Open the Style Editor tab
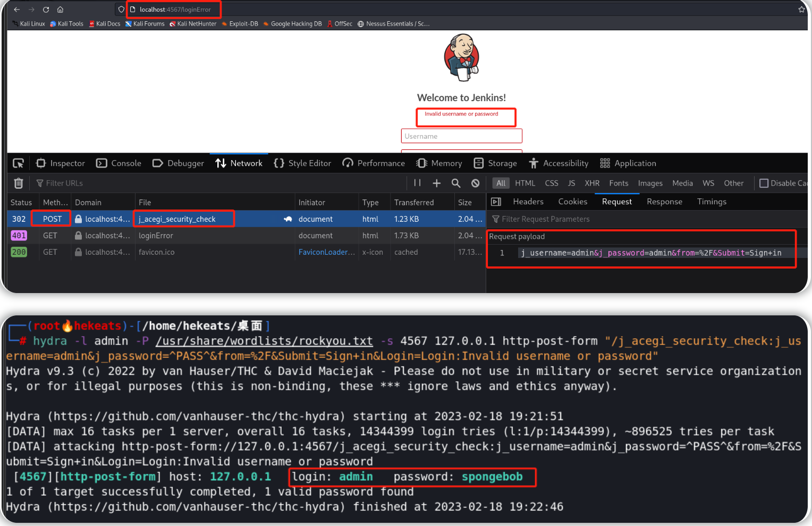The height and width of the screenshot is (526, 812). click(302, 163)
